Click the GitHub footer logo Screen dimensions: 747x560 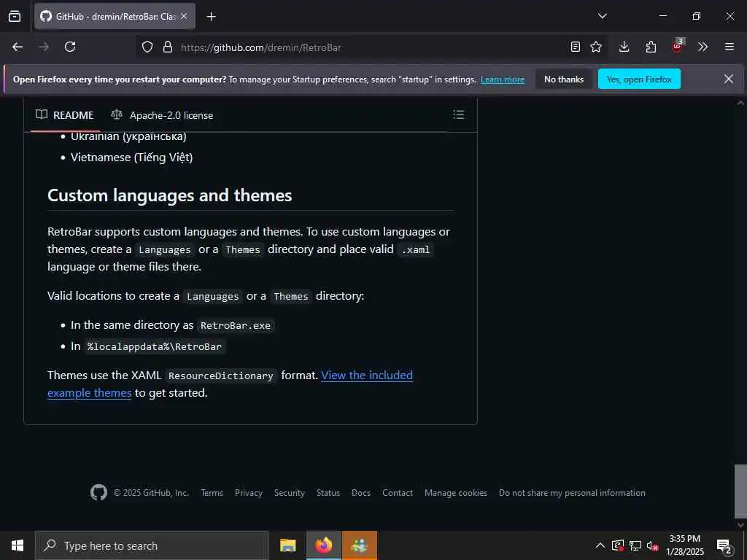pos(98,492)
